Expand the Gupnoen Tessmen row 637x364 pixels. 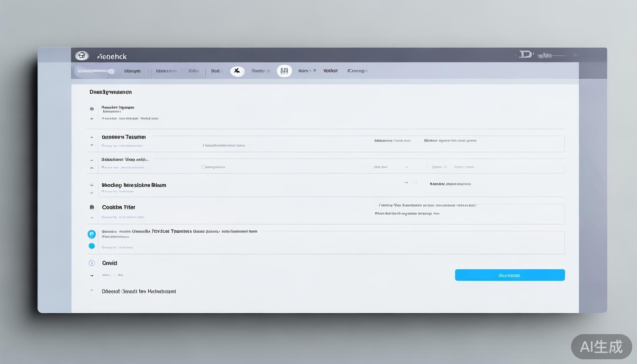91,137
